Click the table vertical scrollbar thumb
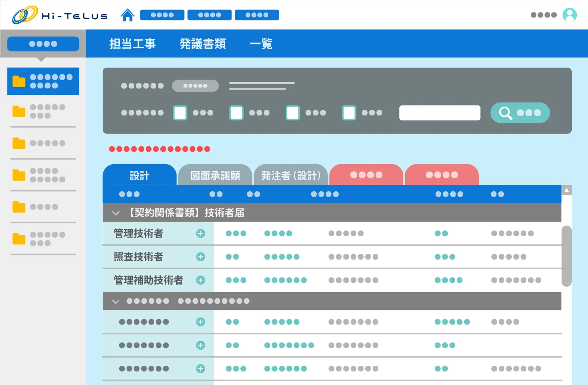The width and height of the screenshot is (588, 385). click(566, 256)
